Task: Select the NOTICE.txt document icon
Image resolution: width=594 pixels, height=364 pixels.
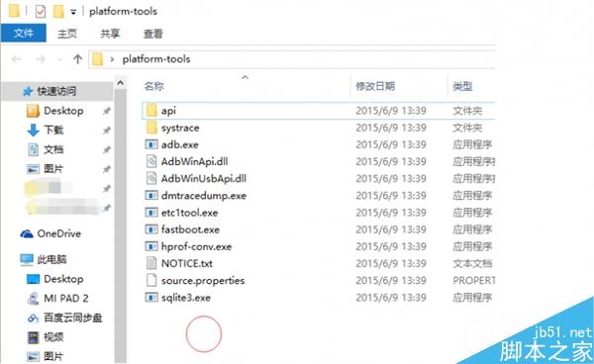Action: click(151, 263)
